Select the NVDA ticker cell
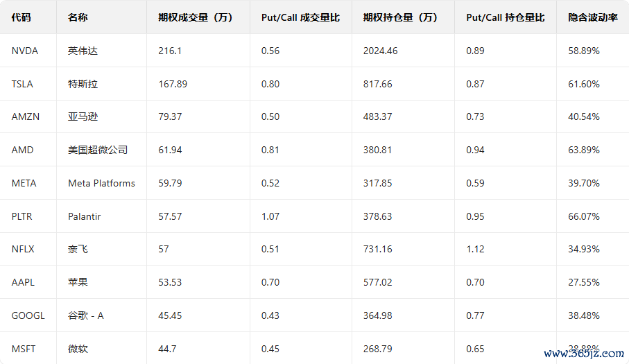629x364 pixels. 25,51
